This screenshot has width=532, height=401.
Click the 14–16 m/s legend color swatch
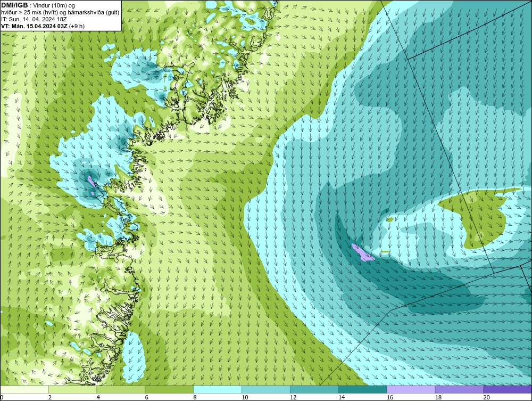pyautogui.click(x=363, y=389)
